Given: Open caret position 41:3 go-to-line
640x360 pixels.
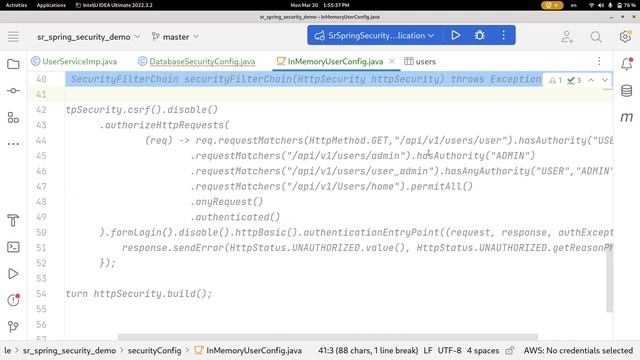Looking at the screenshot, I should (x=368, y=351).
